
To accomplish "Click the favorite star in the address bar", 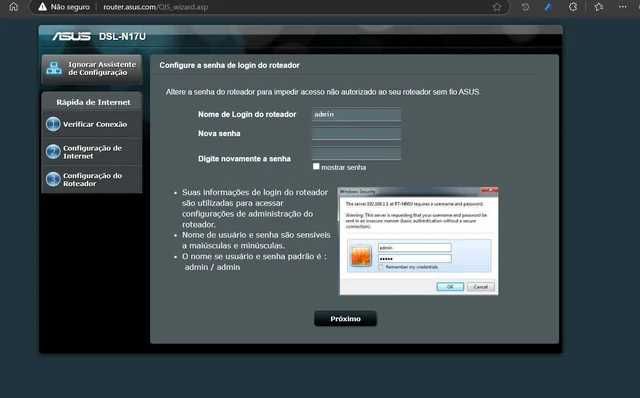I will click(x=497, y=7).
